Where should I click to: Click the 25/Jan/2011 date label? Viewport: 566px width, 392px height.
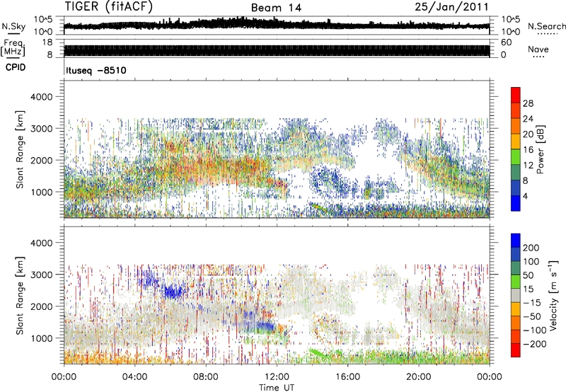click(451, 7)
